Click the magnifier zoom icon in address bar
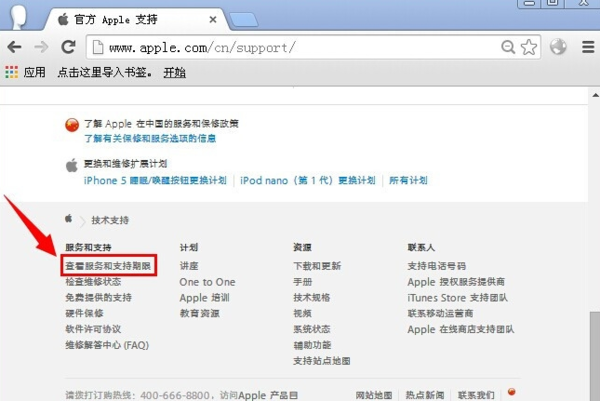Viewport: 600px width, 401px height. (508, 47)
